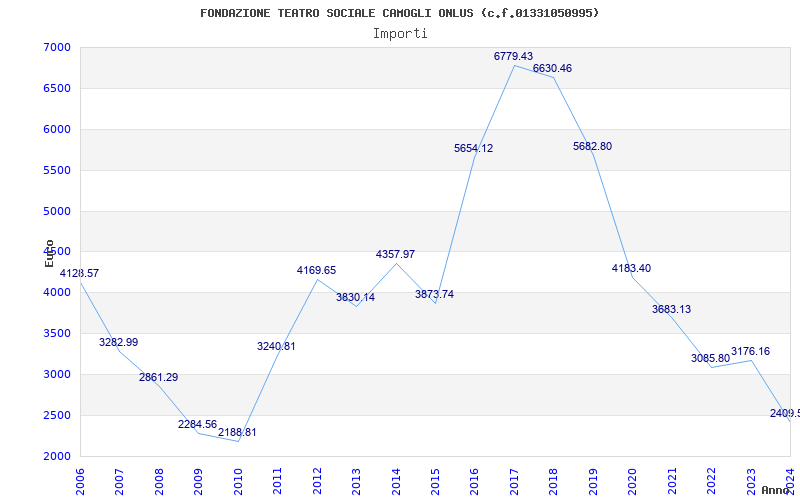The height and width of the screenshot is (500, 800).
Task: Click the x-axis year 2011
Action: [x=277, y=482]
